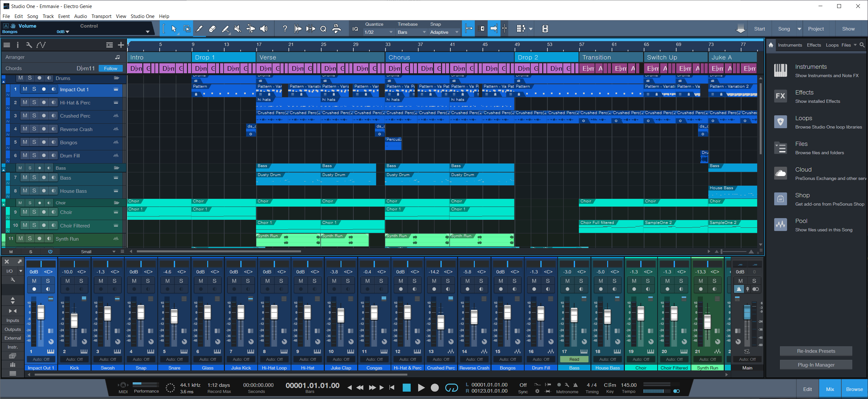
Task: Click the question mark help icon
Action: point(285,29)
